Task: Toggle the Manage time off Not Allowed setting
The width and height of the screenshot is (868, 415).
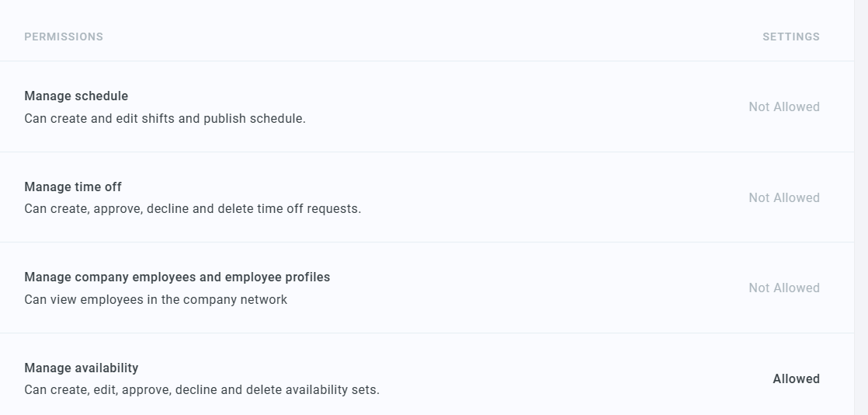Action: pyautogui.click(x=783, y=198)
